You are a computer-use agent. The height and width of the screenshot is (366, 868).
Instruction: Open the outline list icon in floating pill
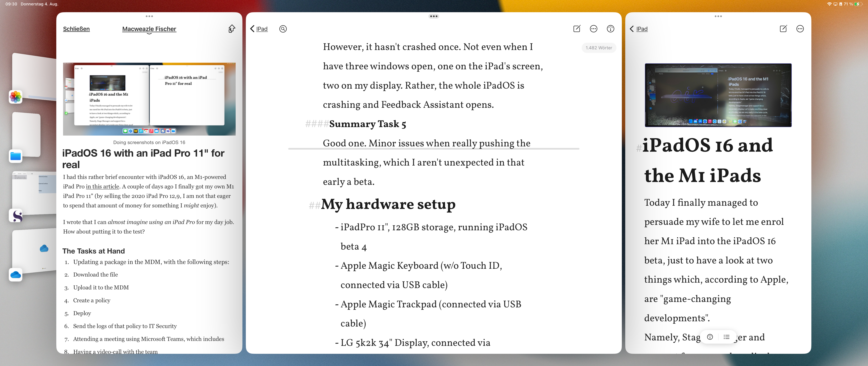pos(726,337)
